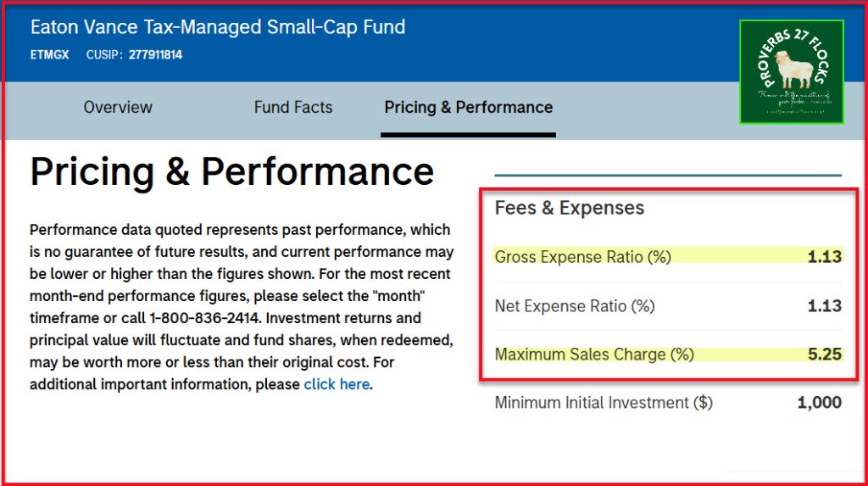
Task: Click the Gross Expense Ratio value
Action: coord(824,256)
